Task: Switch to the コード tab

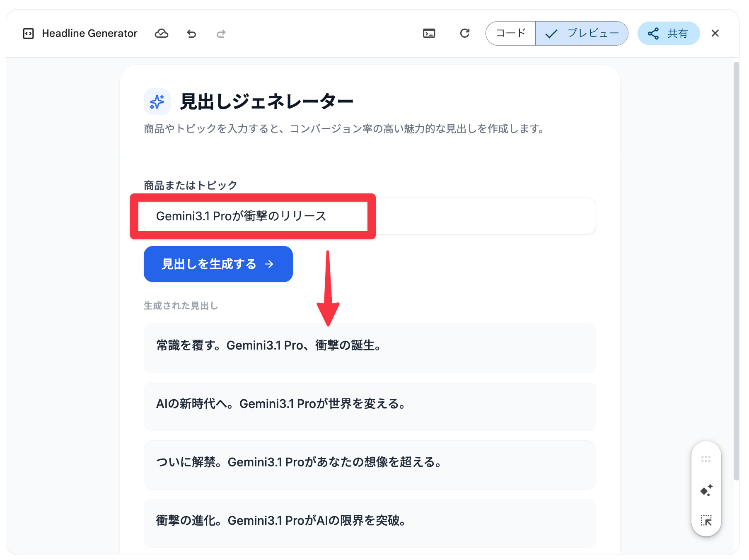Action: point(510,33)
